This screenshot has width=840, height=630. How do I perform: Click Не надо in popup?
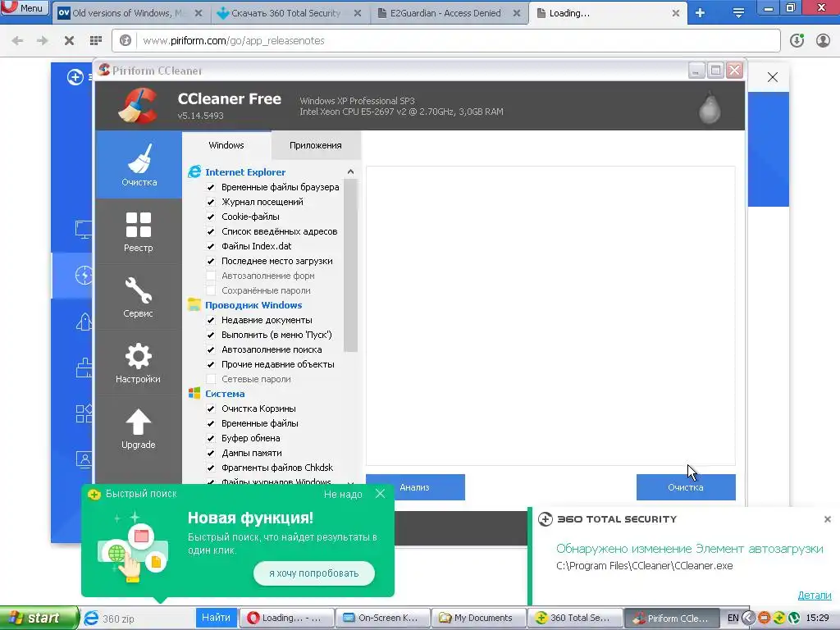[343, 494]
